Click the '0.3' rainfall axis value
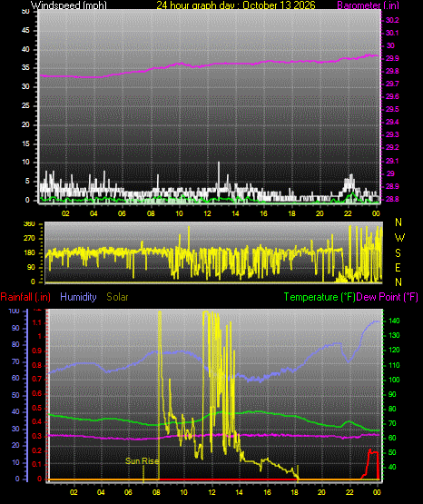423x504 pixels. 37,437
